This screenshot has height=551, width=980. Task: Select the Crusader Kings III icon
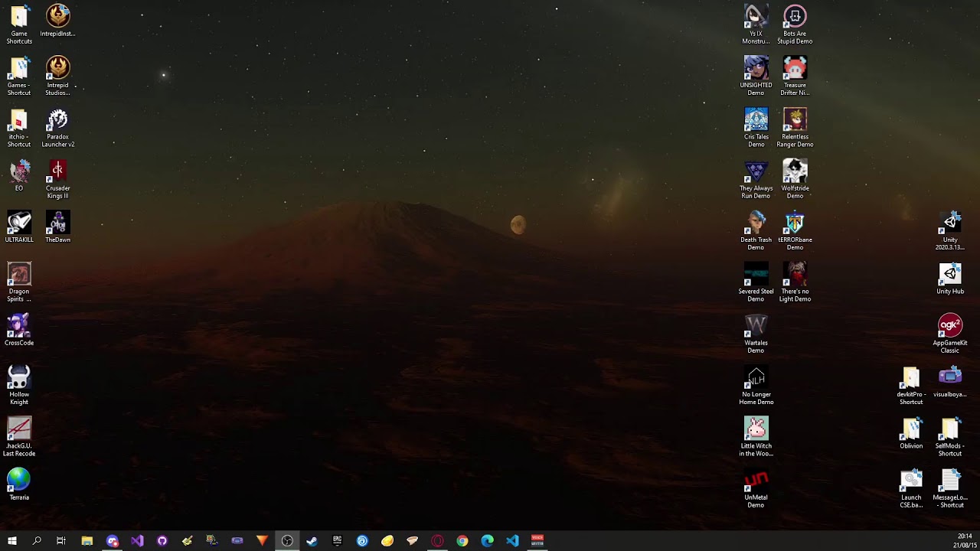click(58, 178)
